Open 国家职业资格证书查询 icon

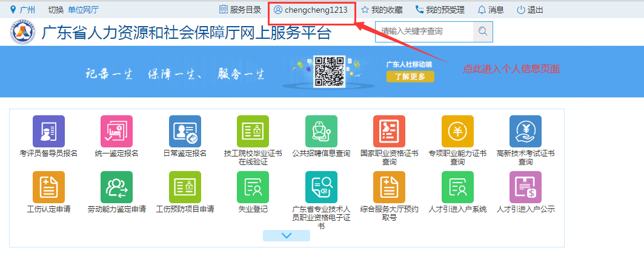tap(389, 131)
